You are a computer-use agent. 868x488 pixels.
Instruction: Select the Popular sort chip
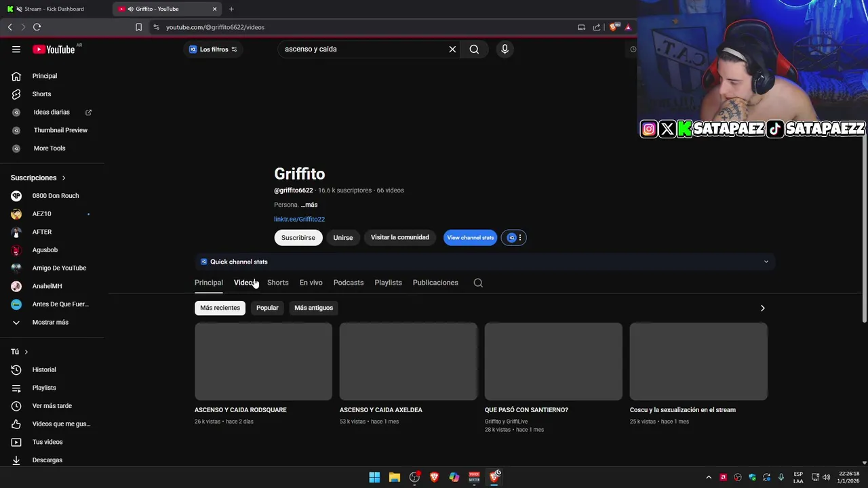tap(267, 308)
